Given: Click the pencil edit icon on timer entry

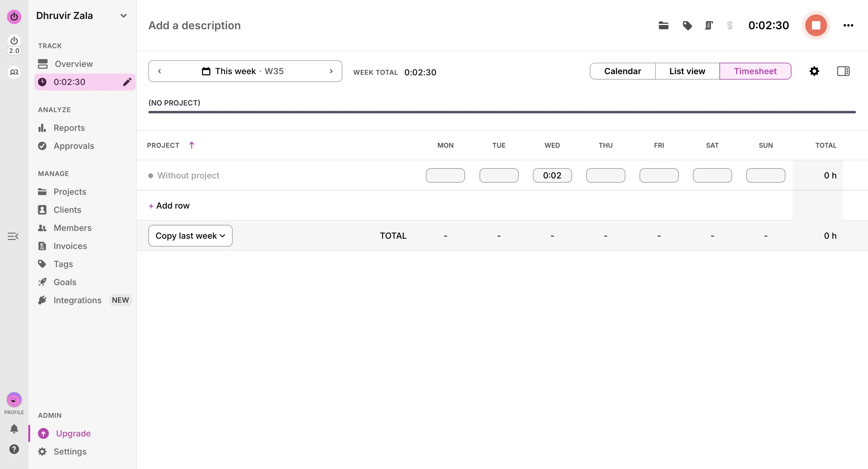Looking at the screenshot, I should (x=127, y=82).
